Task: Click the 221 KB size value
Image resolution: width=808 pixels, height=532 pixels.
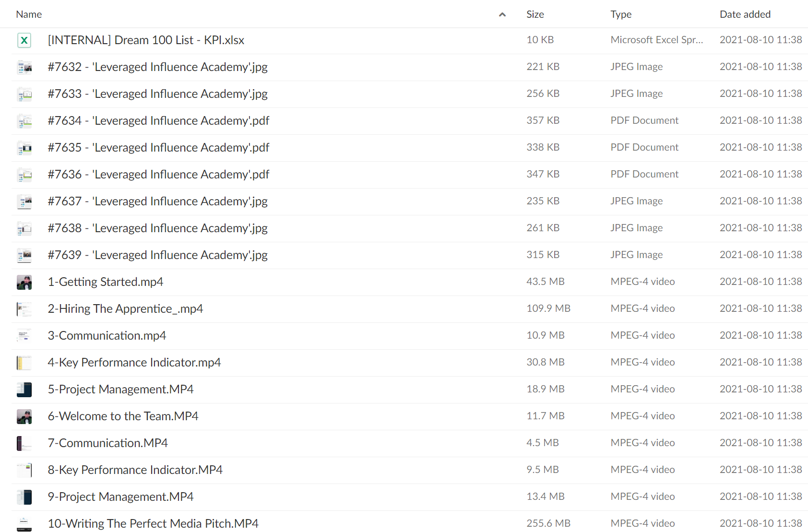Action: [x=543, y=67]
